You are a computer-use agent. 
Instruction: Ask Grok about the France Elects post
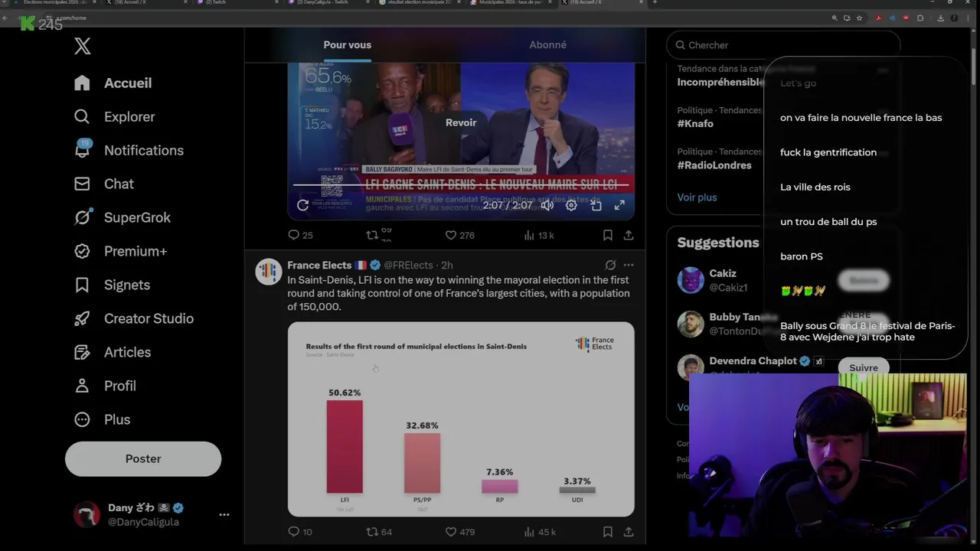[x=610, y=265]
